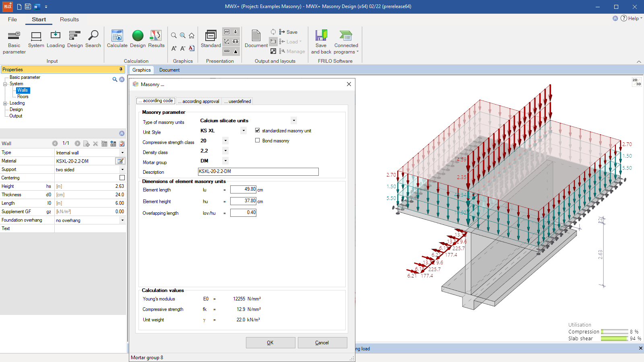Open the Unit Style dropdown
The height and width of the screenshot is (362, 644).
tap(243, 131)
